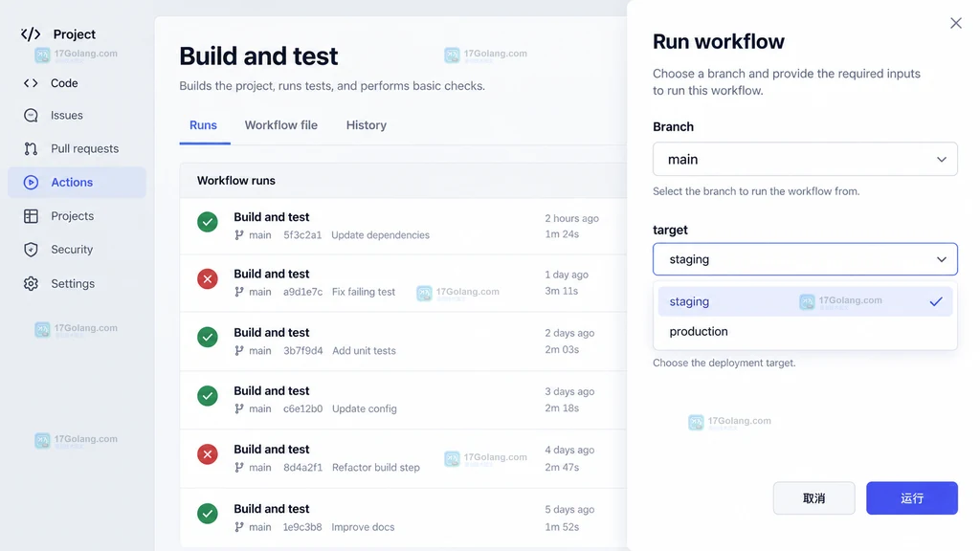The image size is (980, 551).
Task: Go to Security in the sidebar
Action: pos(72,250)
